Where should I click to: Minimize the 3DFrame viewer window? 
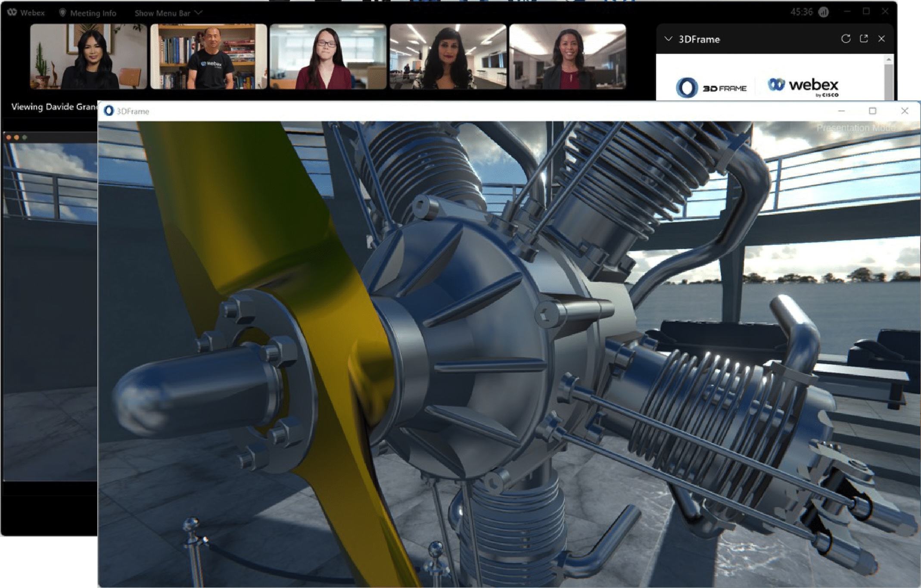tap(841, 111)
